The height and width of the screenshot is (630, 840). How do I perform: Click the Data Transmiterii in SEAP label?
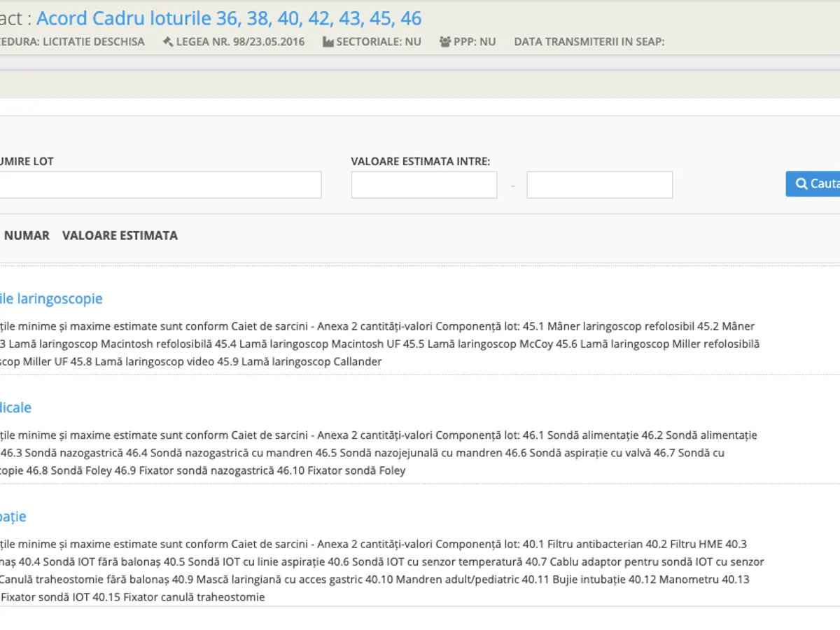click(x=589, y=42)
